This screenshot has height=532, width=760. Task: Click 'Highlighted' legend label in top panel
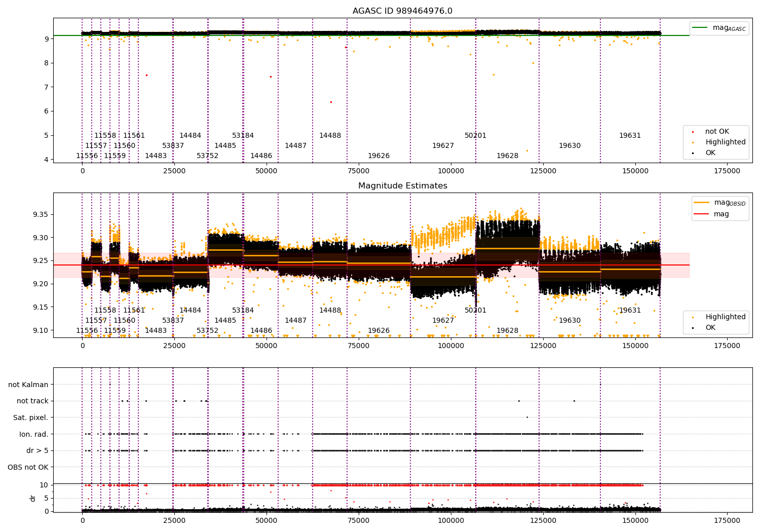(726, 142)
